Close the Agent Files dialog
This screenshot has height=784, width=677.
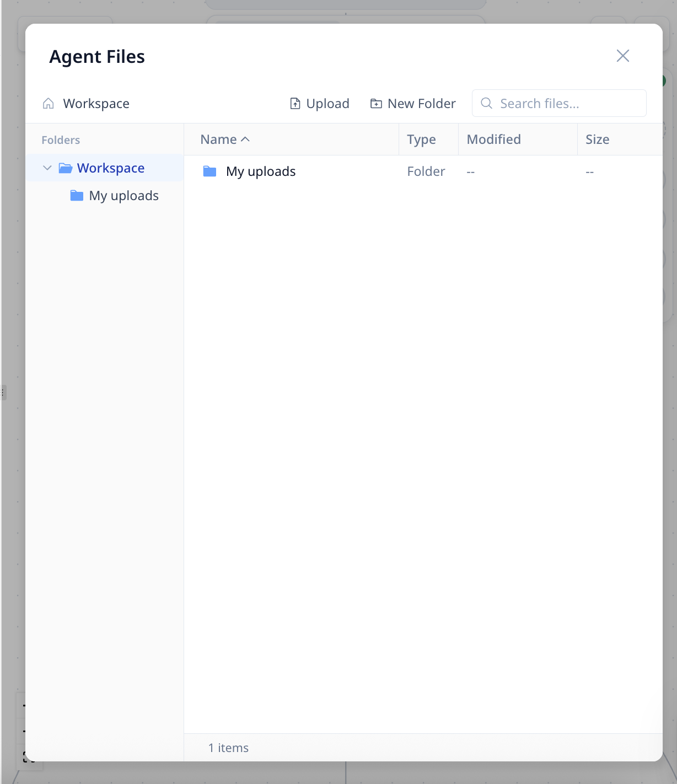[622, 56]
